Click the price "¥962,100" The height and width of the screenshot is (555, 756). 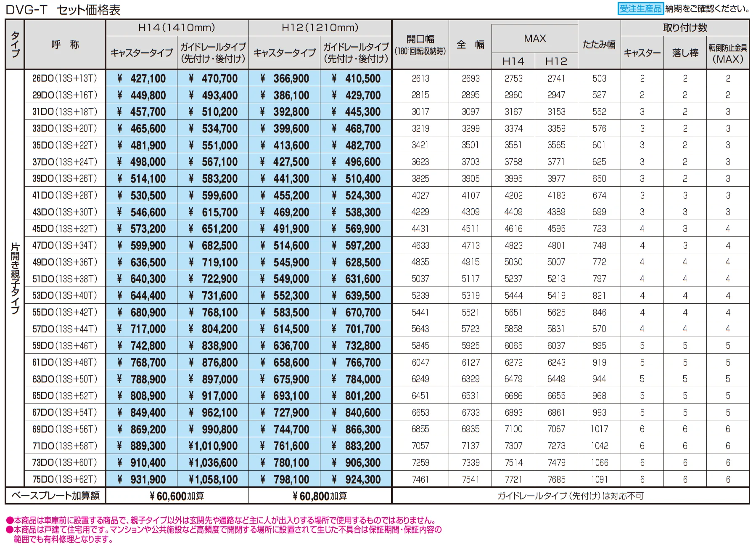click(x=213, y=412)
